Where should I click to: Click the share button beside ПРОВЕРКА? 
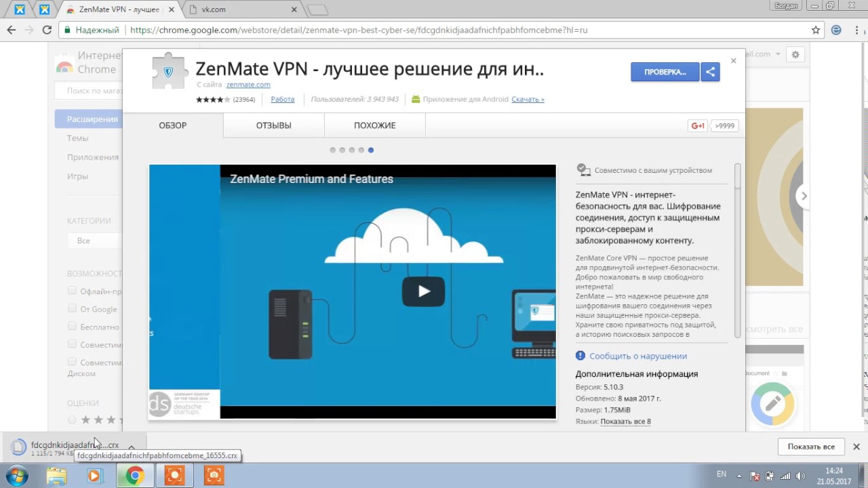click(710, 72)
